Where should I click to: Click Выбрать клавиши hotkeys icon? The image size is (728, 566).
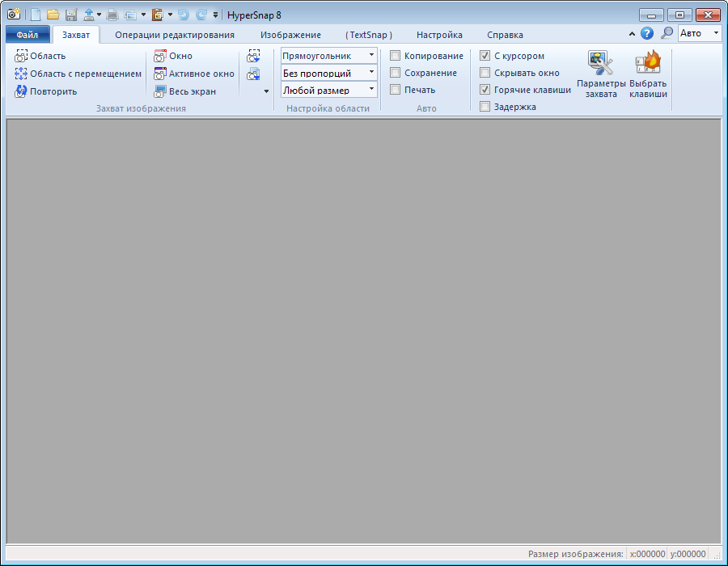point(648,75)
